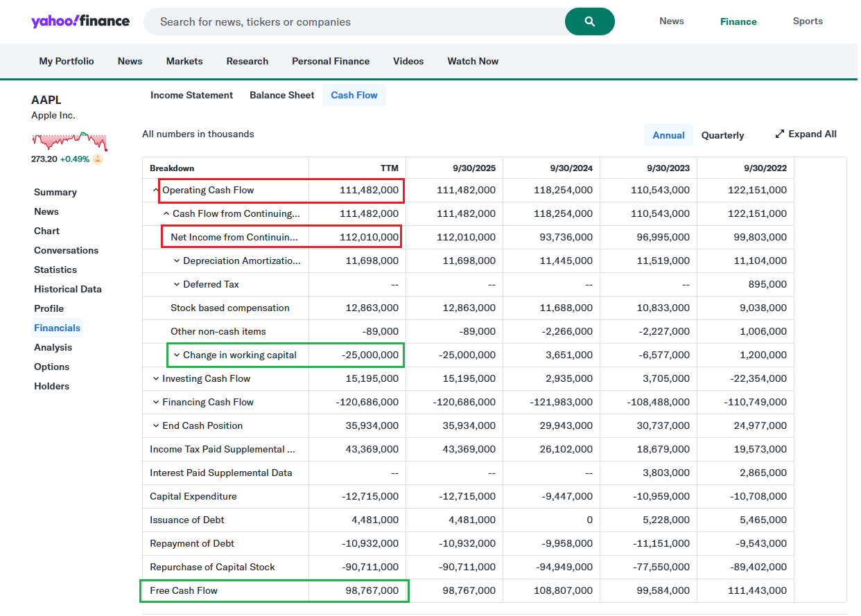The width and height of the screenshot is (861, 616).
Task: Click the TTM Free Cash Flow value 98,767,000
Action: click(x=372, y=591)
